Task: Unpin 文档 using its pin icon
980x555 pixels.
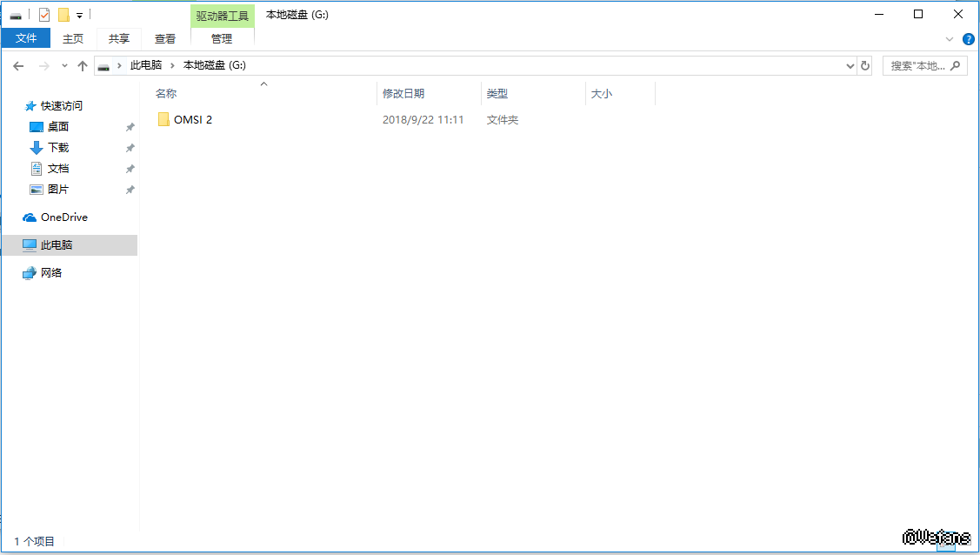Action: pyautogui.click(x=130, y=169)
